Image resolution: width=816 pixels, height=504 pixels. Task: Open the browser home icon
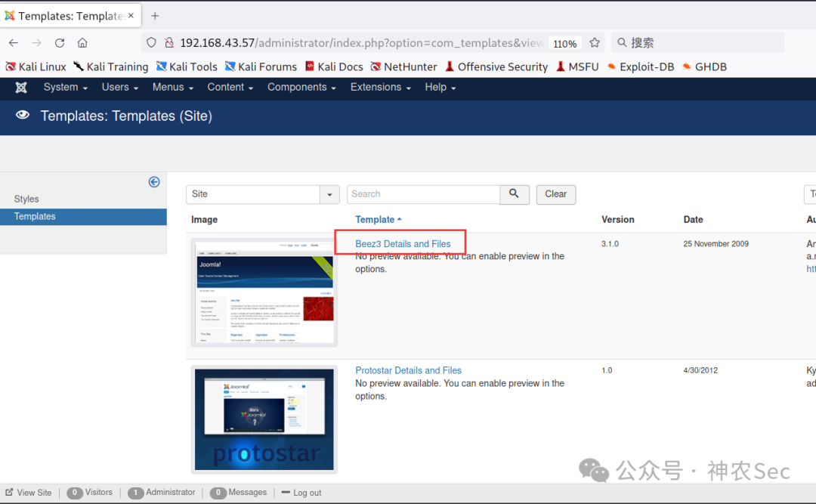click(82, 43)
